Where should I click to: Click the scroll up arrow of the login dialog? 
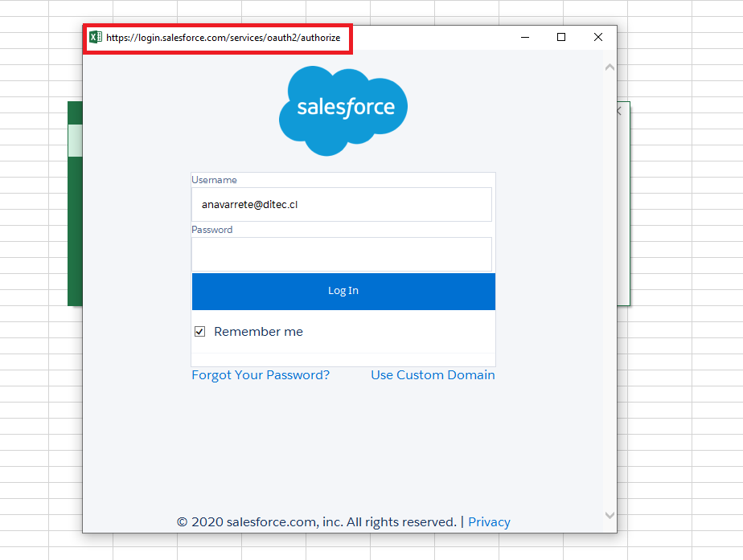pyautogui.click(x=610, y=67)
